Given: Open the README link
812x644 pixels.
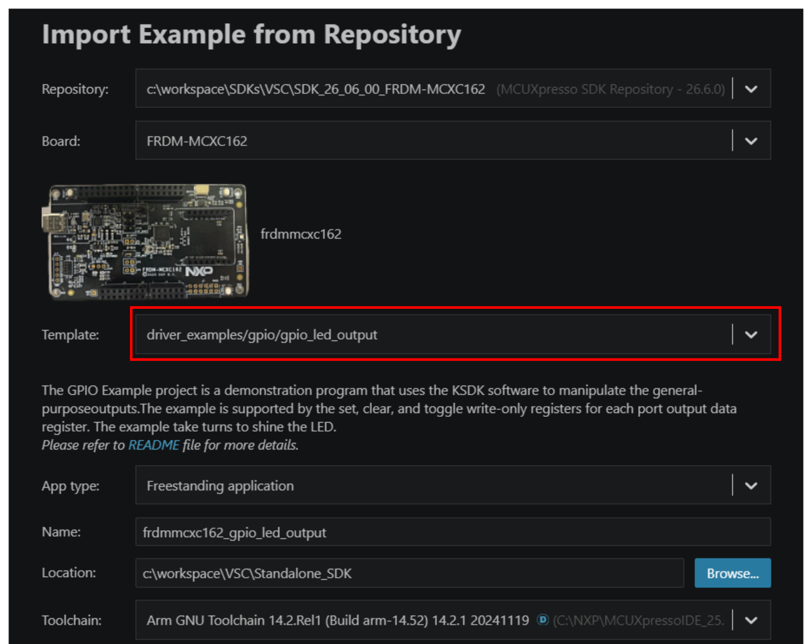Looking at the screenshot, I should 154,445.
